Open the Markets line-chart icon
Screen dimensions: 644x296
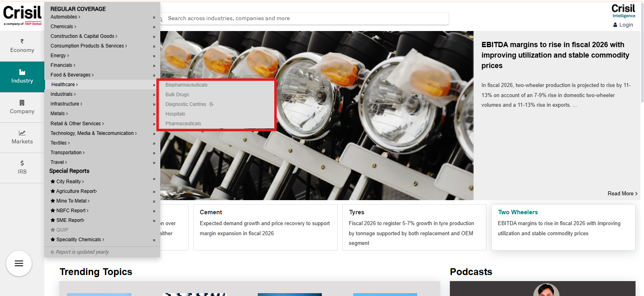(22, 133)
